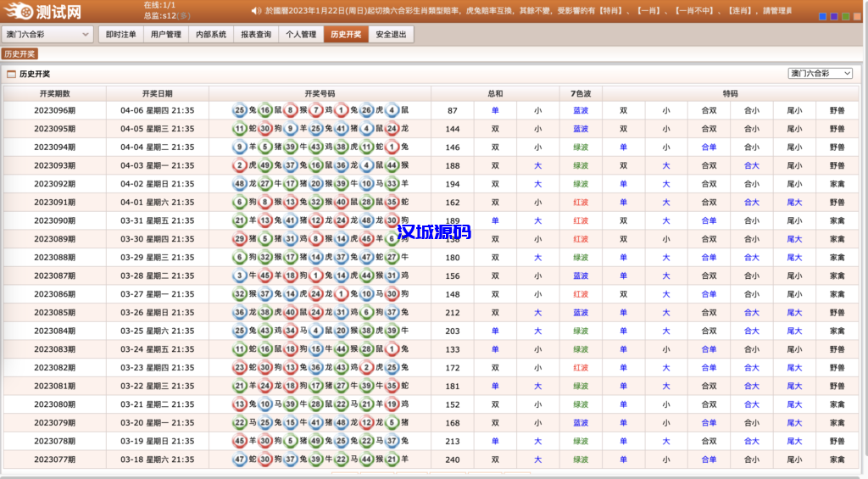Image resolution: width=868 pixels, height=479 pixels.
Task: Click ball 47 in the 2023077期 row
Action: pyautogui.click(x=239, y=459)
